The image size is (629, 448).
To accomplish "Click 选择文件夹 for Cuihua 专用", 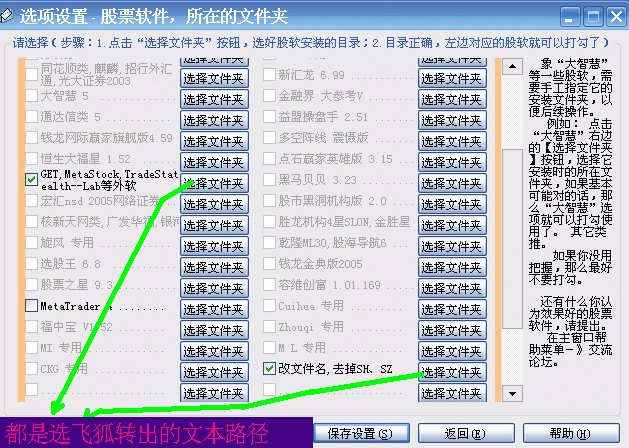I will click(x=452, y=309).
